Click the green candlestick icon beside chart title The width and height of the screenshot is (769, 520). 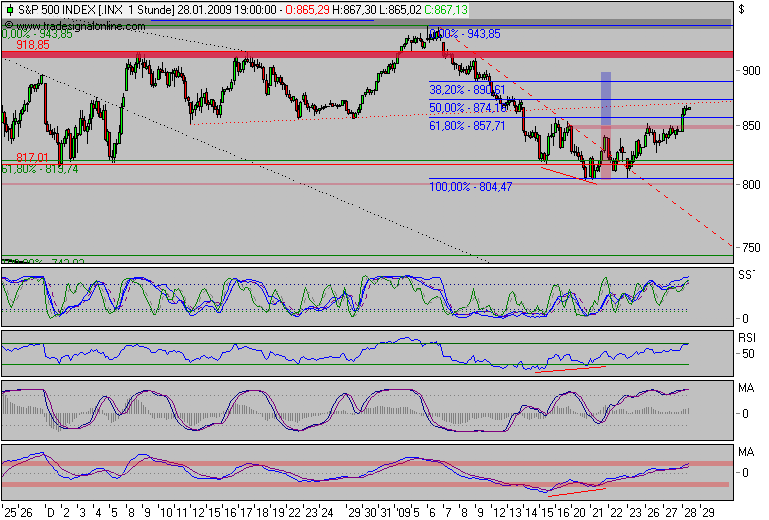point(9,10)
